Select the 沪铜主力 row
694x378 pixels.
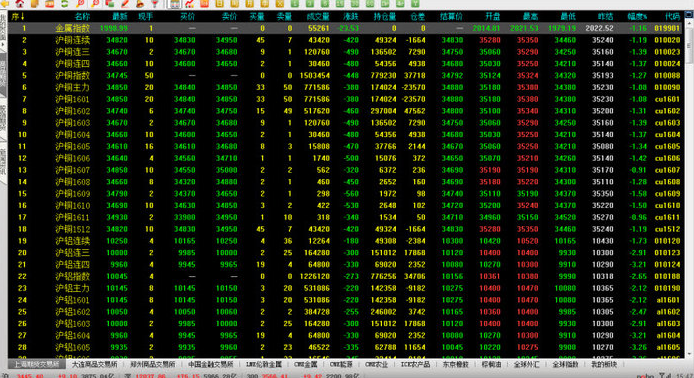tap(346, 87)
